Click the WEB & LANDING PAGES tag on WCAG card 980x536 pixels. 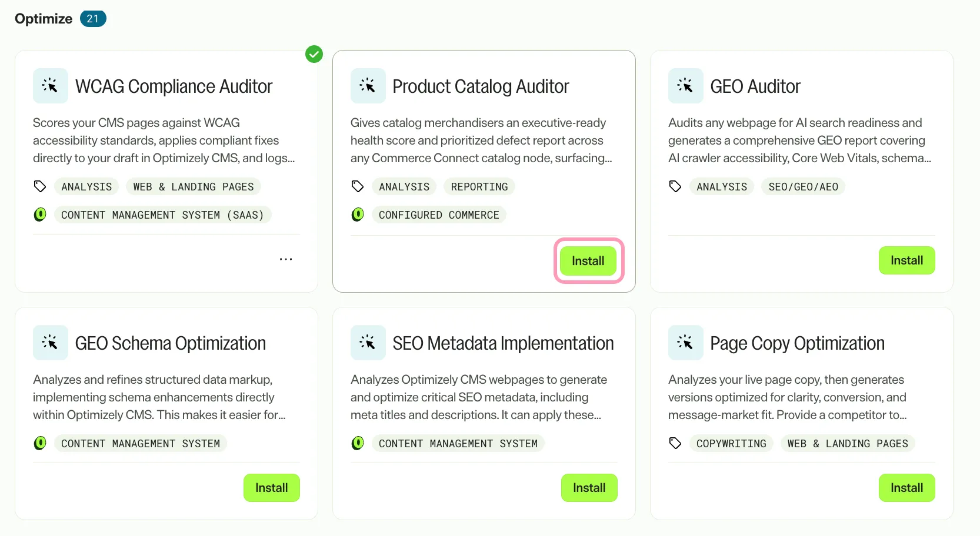click(194, 186)
